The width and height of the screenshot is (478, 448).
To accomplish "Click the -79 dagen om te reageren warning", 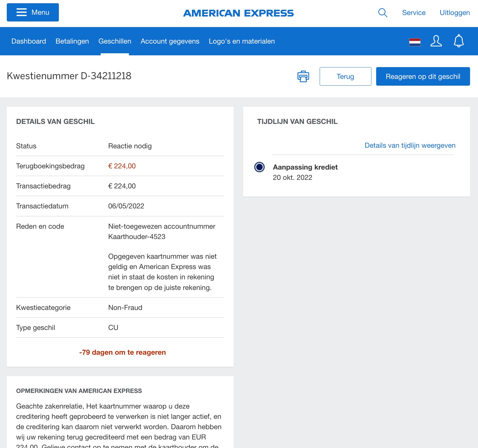I will pyautogui.click(x=122, y=352).
